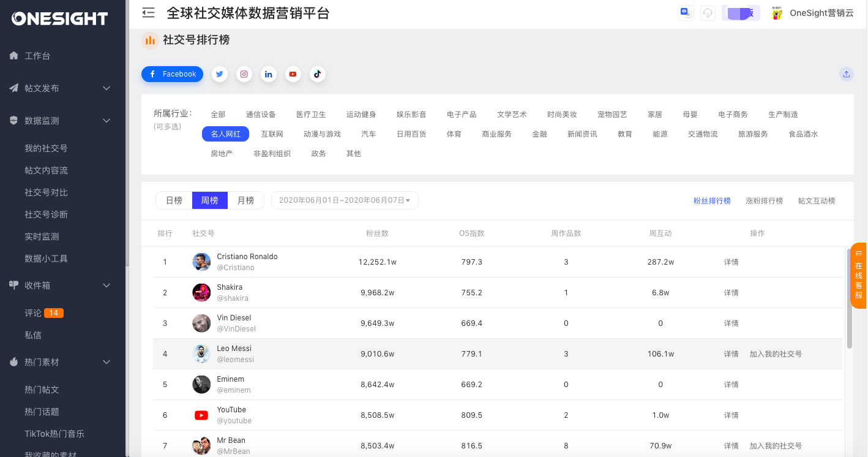Toggle the 娱乐影音 industry filter

tap(411, 115)
